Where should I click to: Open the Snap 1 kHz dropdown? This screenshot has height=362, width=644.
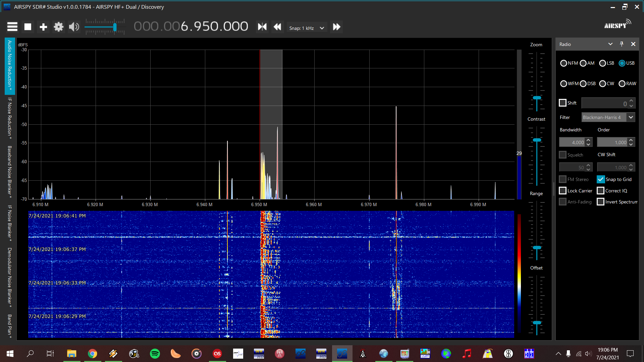point(307,28)
